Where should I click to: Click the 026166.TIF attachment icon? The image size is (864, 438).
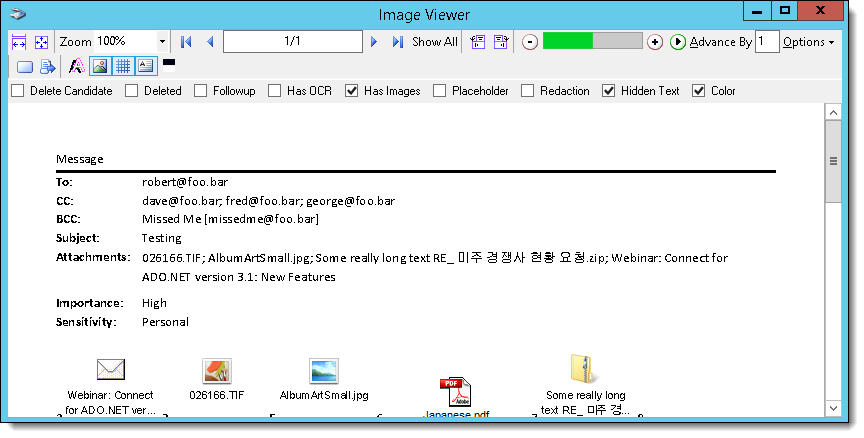(217, 371)
